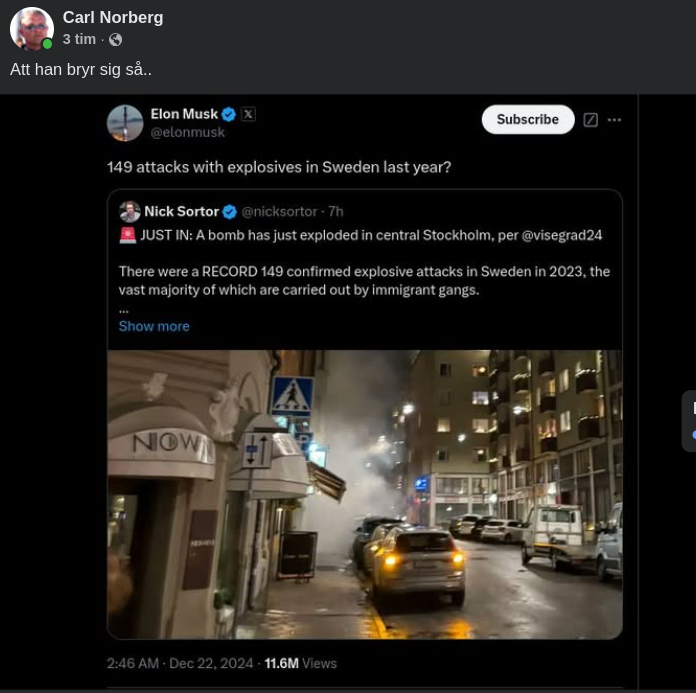
Task: Click the Grok slash icon beside Subscribe
Action: [x=591, y=120]
